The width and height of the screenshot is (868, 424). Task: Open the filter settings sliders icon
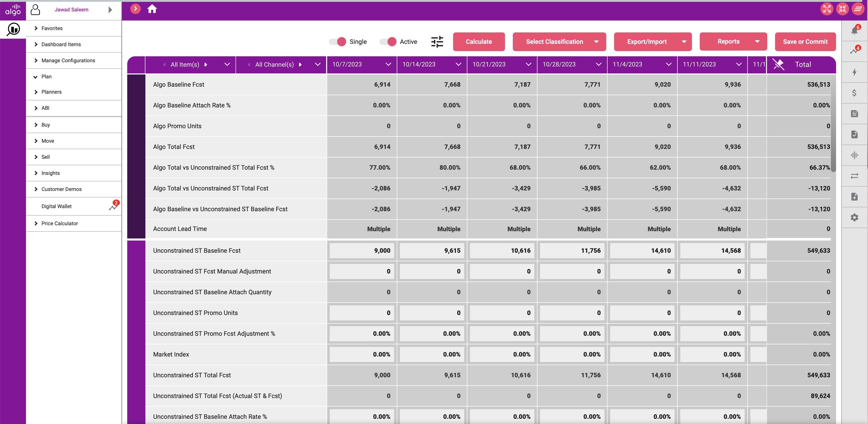click(x=437, y=42)
